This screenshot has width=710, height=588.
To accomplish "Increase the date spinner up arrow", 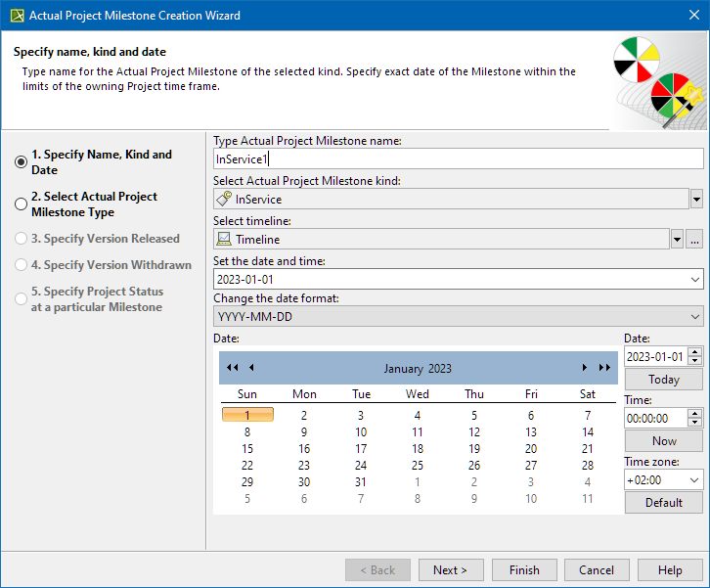I will tap(695, 352).
